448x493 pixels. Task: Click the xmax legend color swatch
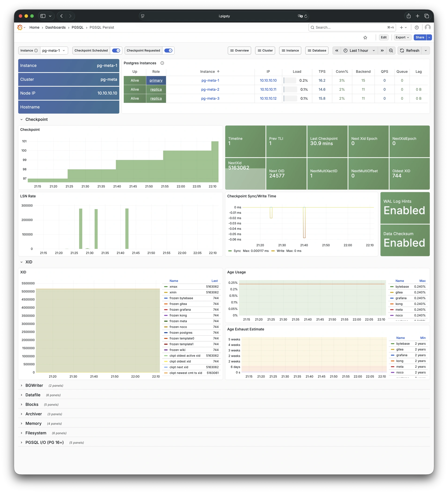tap(166, 287)
